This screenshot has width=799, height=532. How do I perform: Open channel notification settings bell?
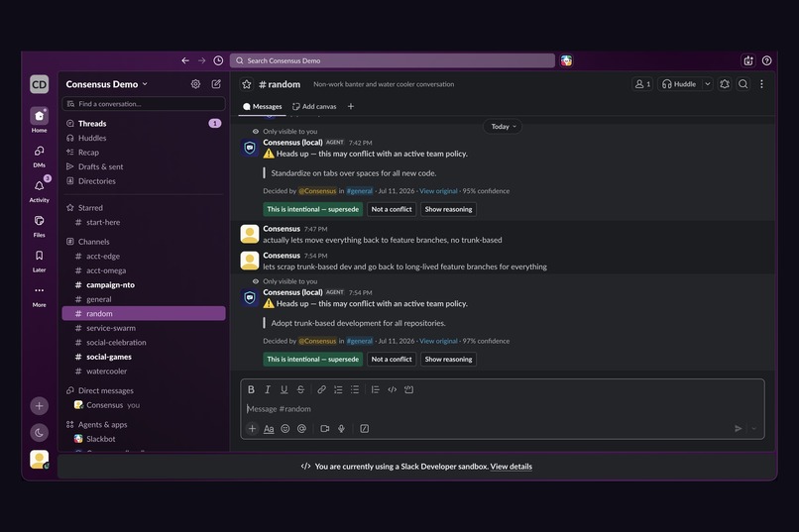(x=725, y=84)
